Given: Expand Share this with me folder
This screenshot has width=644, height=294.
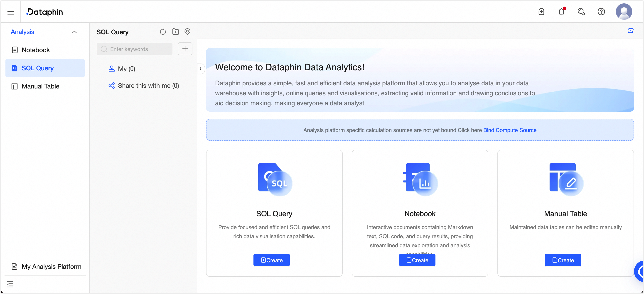Looking at the screenshot, I should click(148, 86).
